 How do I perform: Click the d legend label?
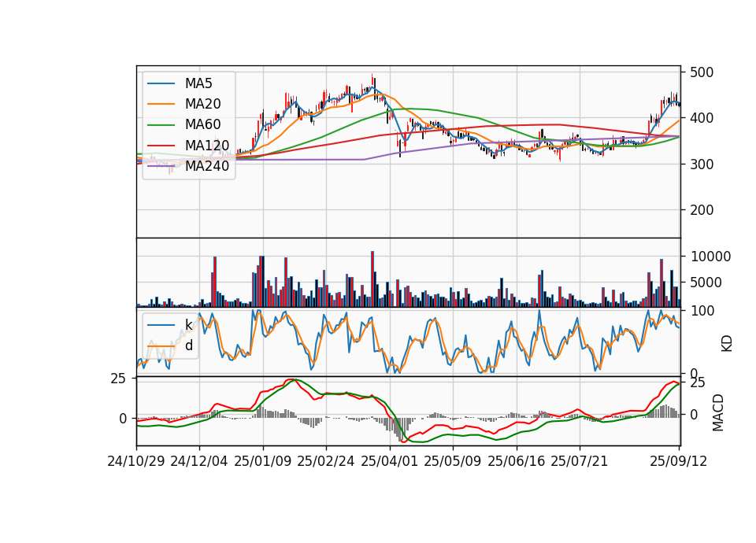[189, 345]
